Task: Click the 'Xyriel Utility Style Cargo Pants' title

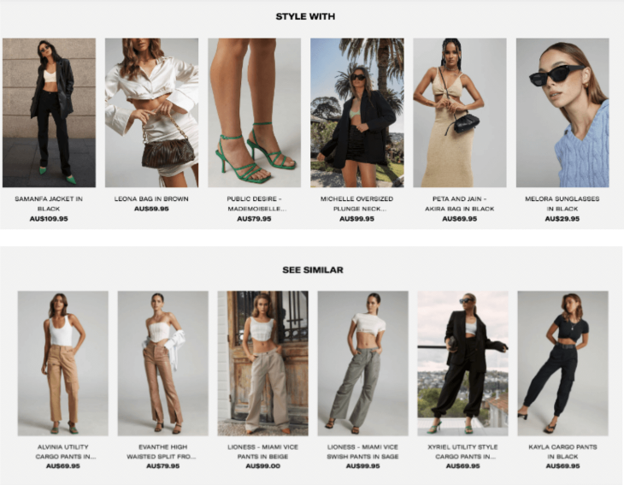Action: (x=463, y=452)
